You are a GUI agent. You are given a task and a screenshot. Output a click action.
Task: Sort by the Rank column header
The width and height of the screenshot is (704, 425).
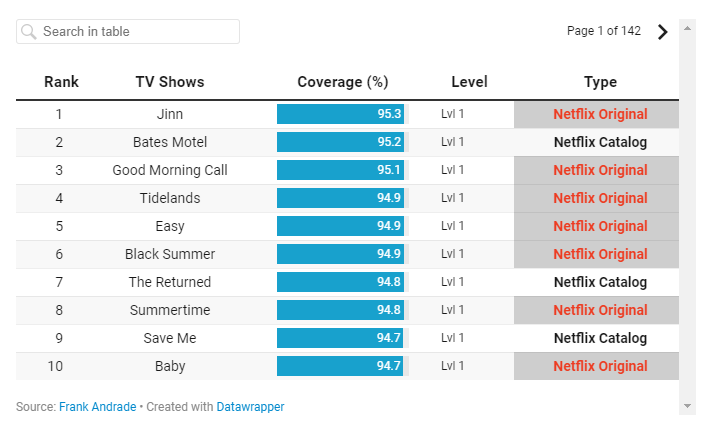[61, 82]
